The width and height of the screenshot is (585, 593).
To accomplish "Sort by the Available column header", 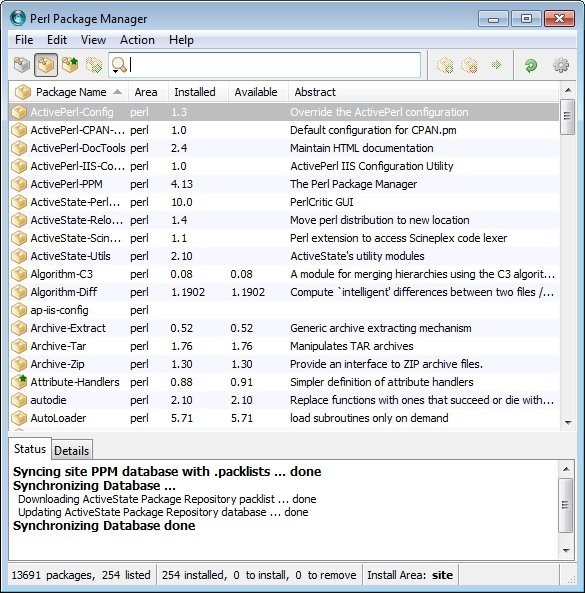I will (x=258, y=92).
